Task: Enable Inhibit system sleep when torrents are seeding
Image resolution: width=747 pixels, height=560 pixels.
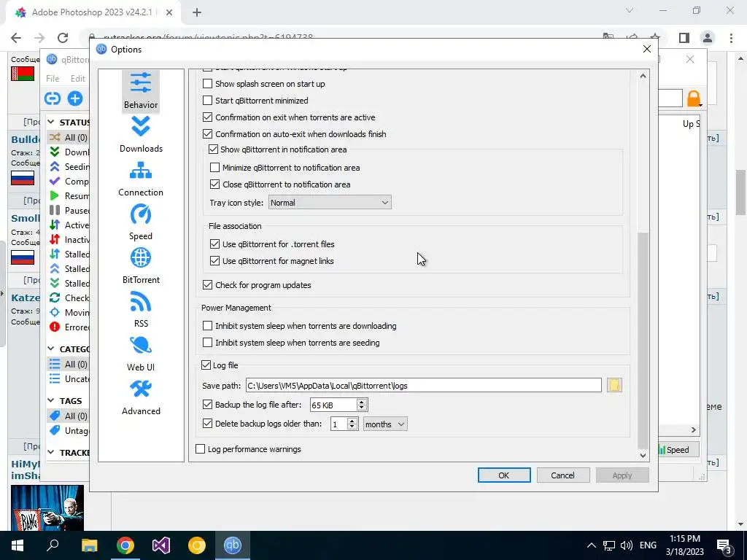Action: [207, 343]
